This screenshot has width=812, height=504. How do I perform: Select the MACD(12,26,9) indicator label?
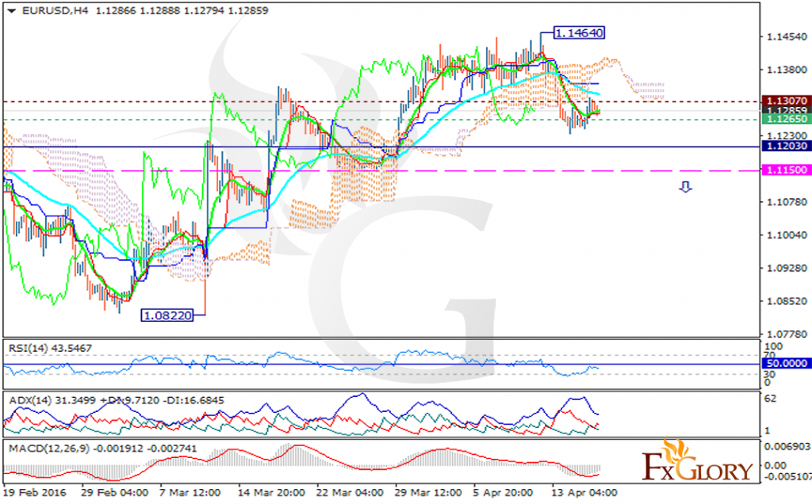(102, 449)
